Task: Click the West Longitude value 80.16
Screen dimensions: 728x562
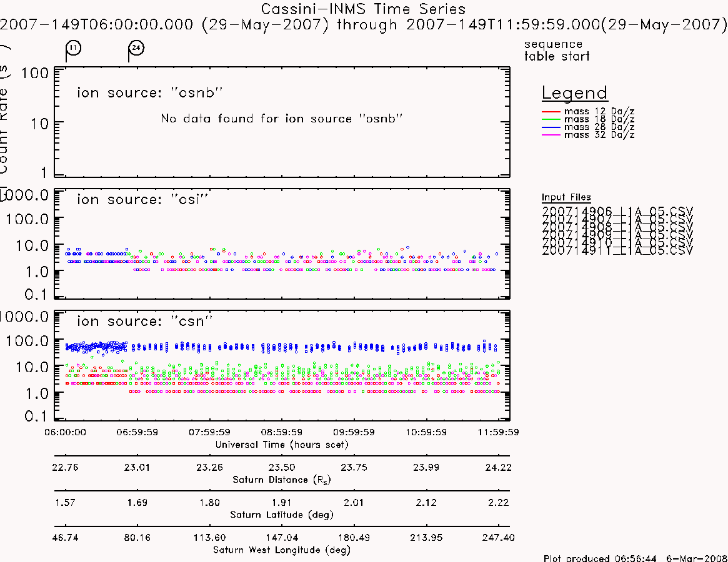Action: click(137, 538)
